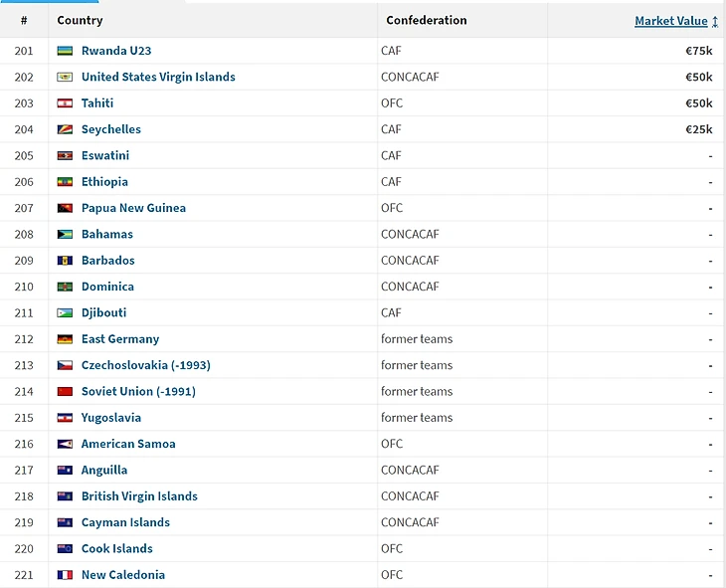Select the Dominica country link

107,287
